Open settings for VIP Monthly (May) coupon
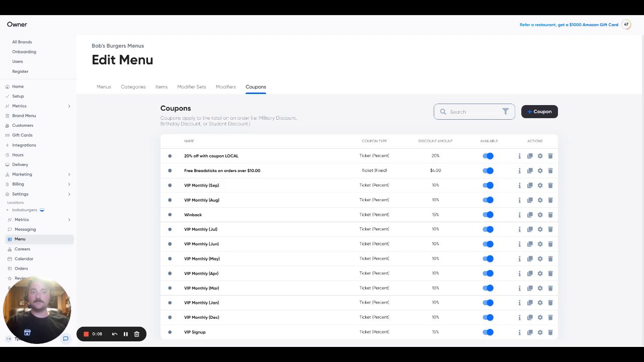The height and width of the screenshot is (362, 644). (540, 259)
